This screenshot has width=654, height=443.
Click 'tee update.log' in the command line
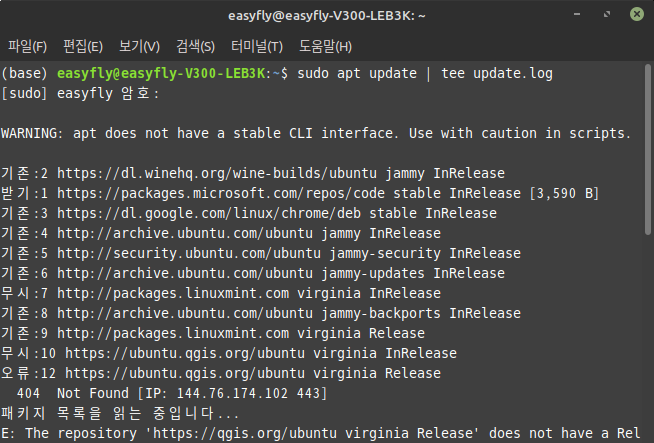click(497, 73)
